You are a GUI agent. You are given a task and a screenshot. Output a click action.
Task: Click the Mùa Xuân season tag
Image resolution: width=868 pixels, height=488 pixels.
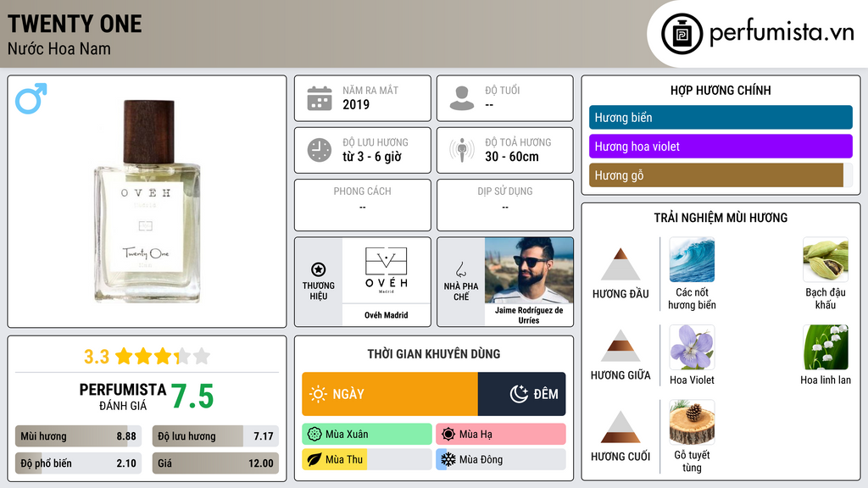tap(367, 435)
